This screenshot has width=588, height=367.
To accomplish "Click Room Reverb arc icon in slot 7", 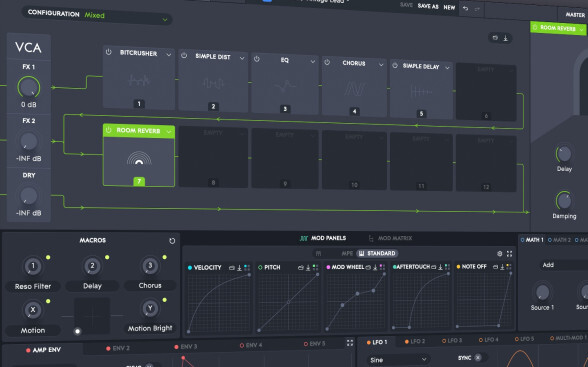I will point(139,159).
